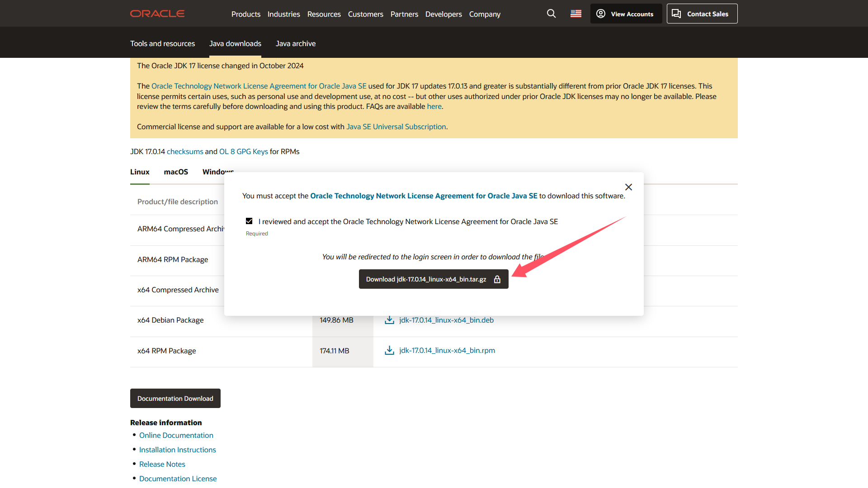Open the license agreement link in banner
This screenshot has height=488, width=868.
tap(259, 86)
